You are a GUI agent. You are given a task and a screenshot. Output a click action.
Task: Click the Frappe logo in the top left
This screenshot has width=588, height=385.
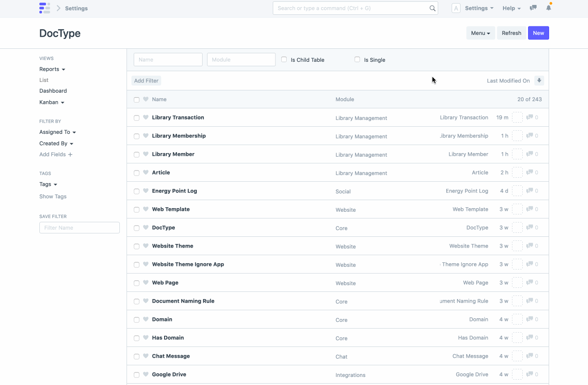click(x=45, y=8)
